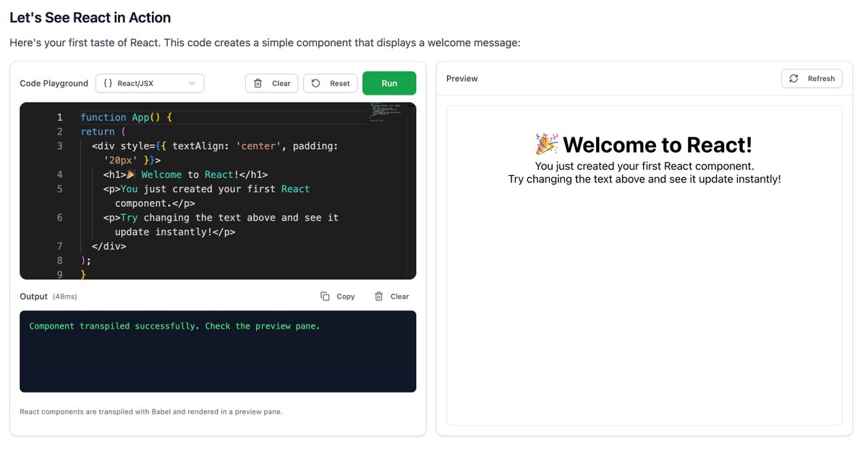Click the trash icon beside the output Clear label
This screenshot has width=868, height=450.
tap(378, 296)
